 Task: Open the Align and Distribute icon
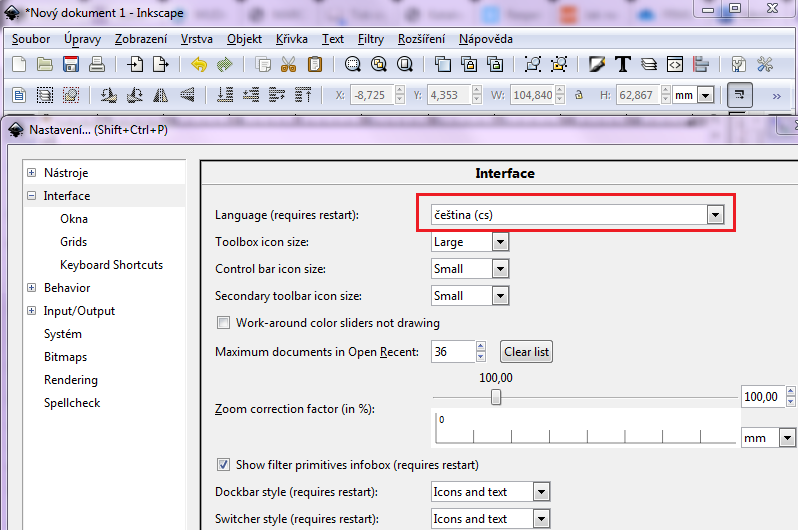[701, 65]
